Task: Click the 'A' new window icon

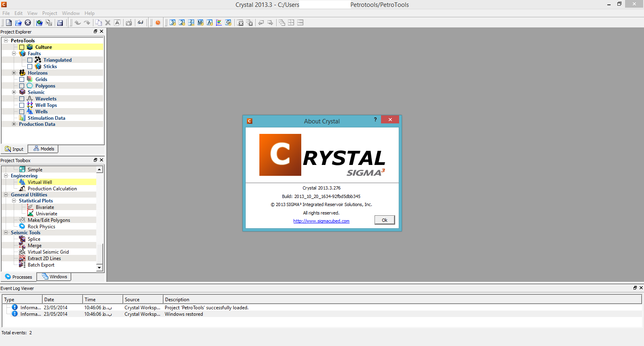Action: click(x=209, y=23)
